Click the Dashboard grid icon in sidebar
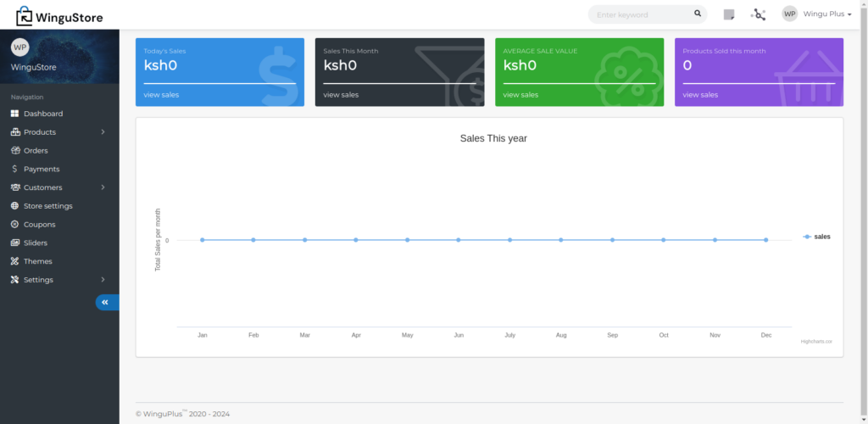Viewport: 868px width, 424px height. (x=15, y=114)
